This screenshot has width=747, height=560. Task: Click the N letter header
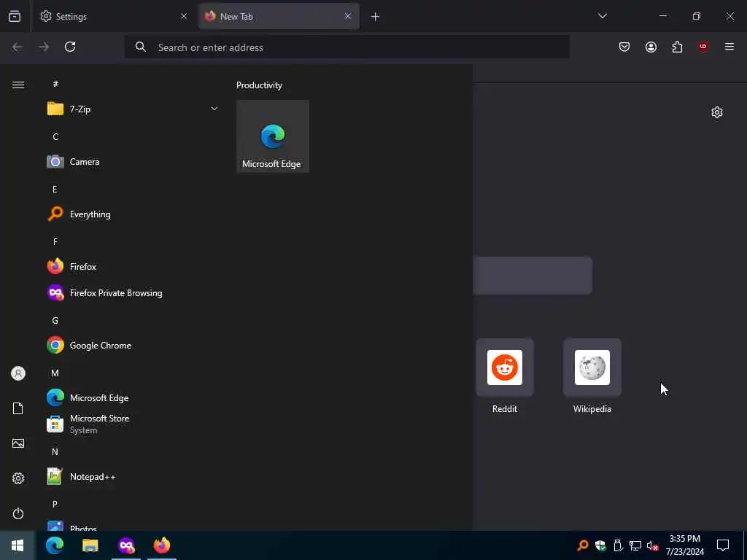coord(55,451)
